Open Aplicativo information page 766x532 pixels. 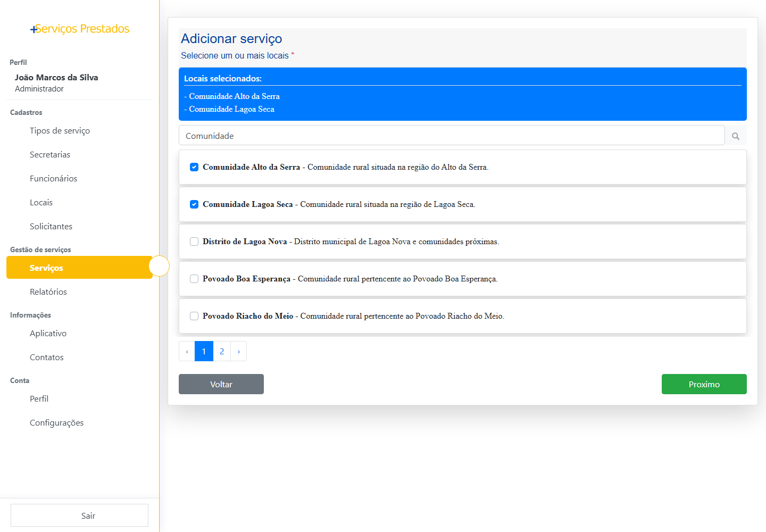point(48,334)
